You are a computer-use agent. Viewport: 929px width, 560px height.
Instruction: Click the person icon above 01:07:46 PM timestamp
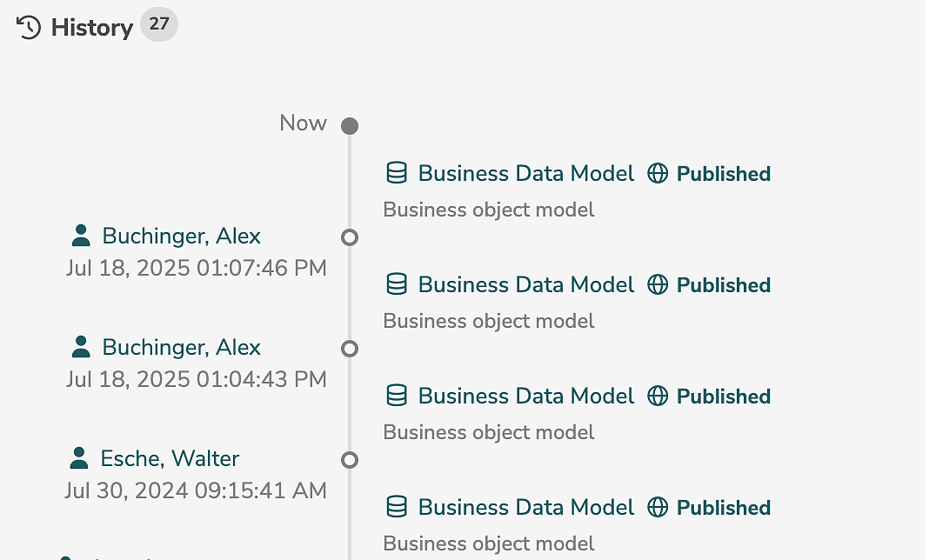pos(81,236)
